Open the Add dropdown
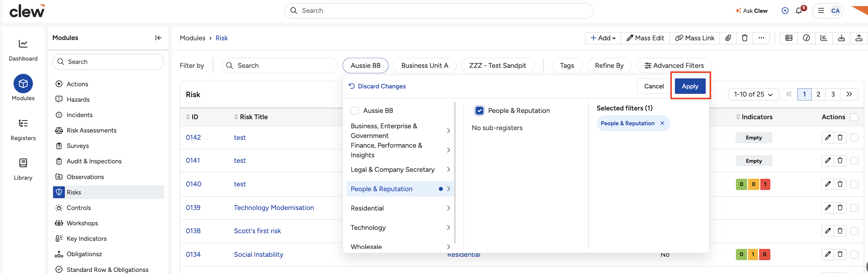 [x=603, y=38]
